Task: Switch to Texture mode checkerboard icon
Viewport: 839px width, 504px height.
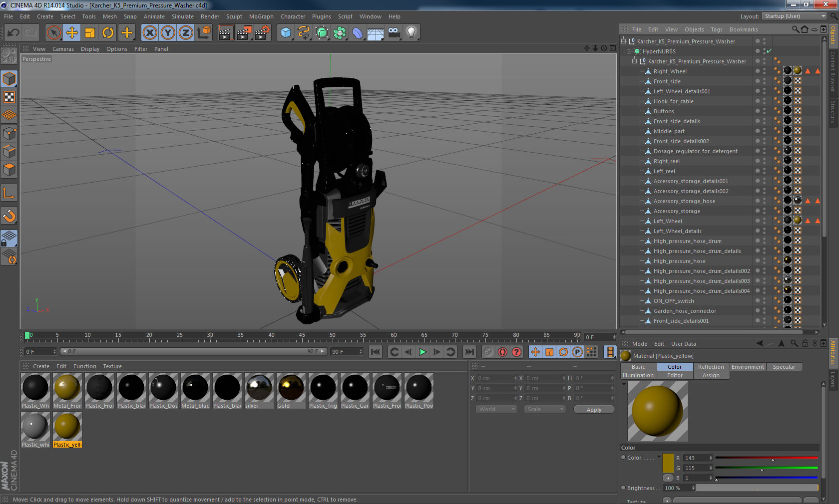Action: (9, 97)
